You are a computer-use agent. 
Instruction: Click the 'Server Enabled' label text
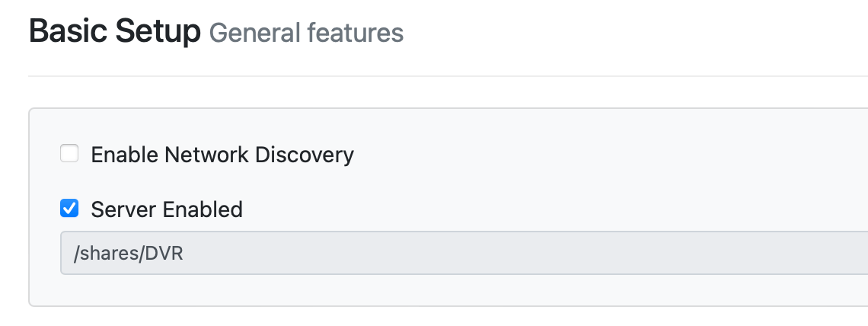(x=167, y=209)
